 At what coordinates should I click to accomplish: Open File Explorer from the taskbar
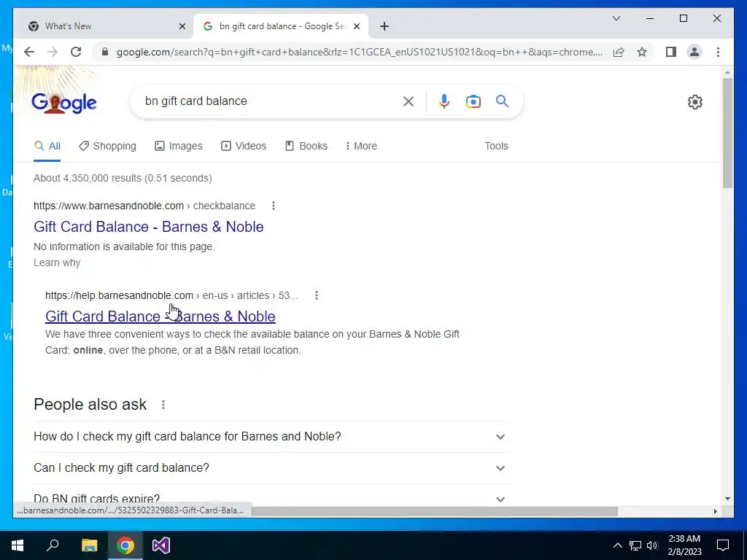tap(89, 545)
